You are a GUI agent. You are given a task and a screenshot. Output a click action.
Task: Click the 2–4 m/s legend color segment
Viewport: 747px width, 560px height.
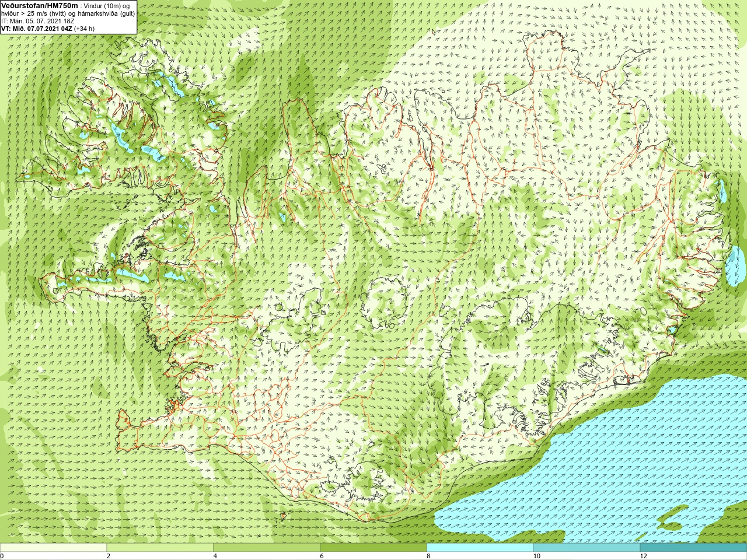(x=160, y=548)
